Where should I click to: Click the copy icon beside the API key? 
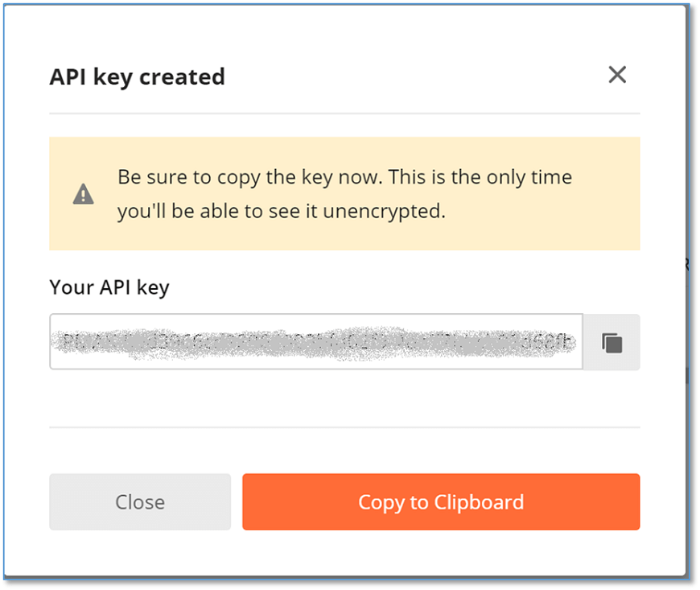611,343
